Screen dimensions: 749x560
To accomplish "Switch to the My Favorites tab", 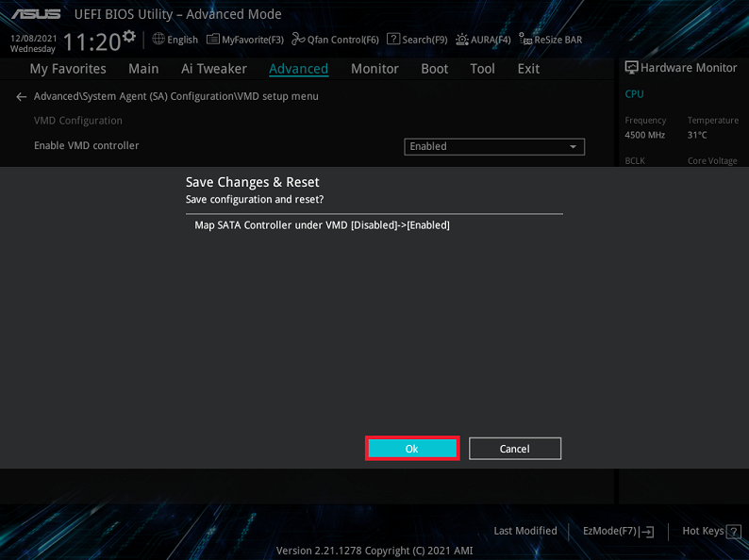I will pyautogui.click(x=68, y=69).
